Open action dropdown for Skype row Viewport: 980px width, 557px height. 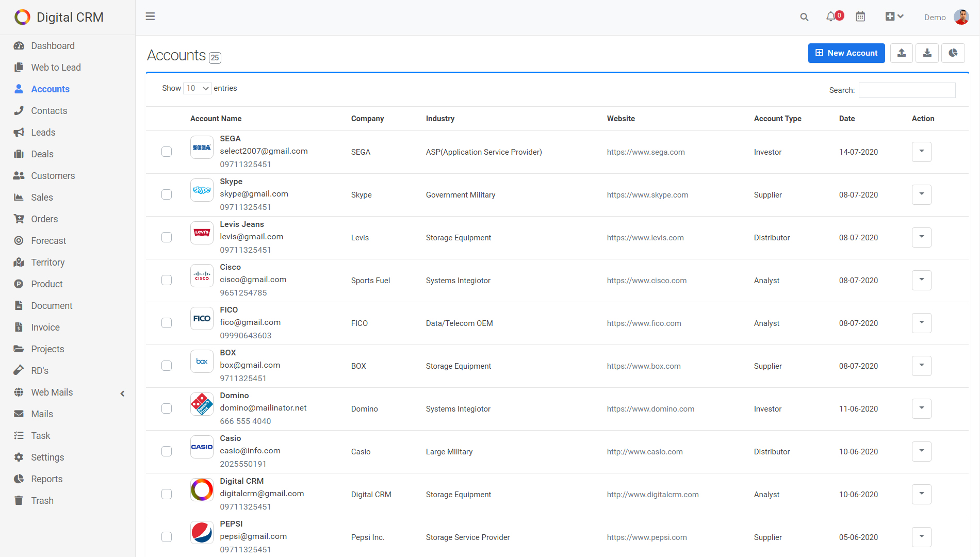coord(921,194)
